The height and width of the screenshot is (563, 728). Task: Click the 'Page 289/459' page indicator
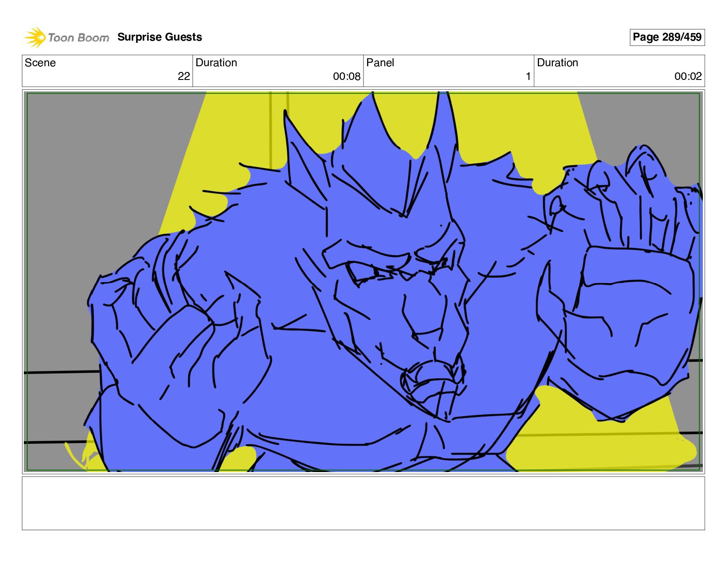point(667,37)
